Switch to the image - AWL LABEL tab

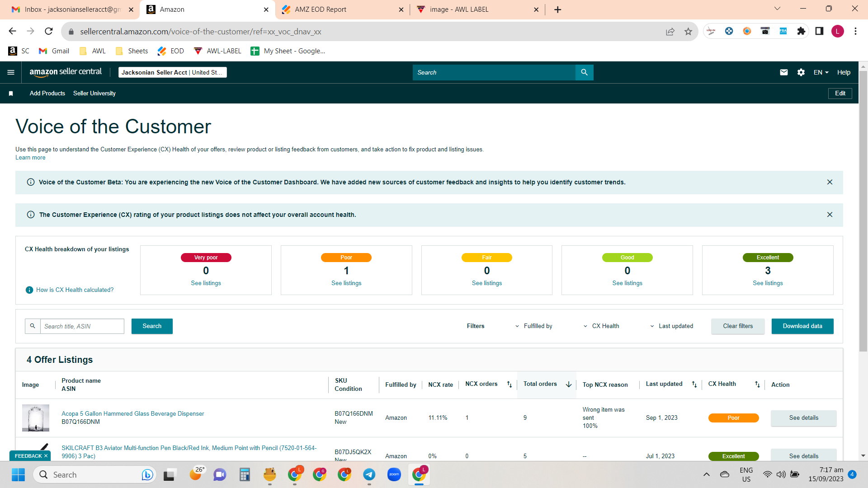click(x=477, y=9)
